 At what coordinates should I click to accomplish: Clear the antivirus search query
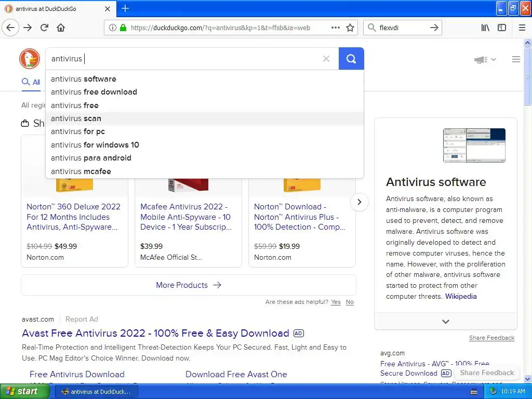click(326, 59)
